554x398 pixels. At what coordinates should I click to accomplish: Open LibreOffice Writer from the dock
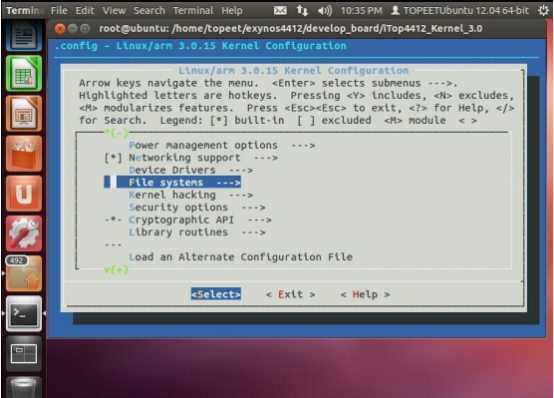pos(24,36)
